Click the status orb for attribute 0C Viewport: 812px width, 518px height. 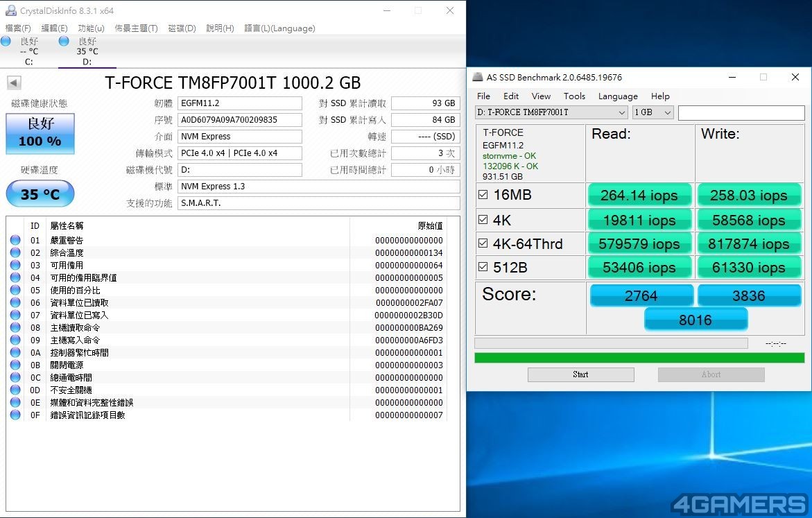[x=15, y=377]
